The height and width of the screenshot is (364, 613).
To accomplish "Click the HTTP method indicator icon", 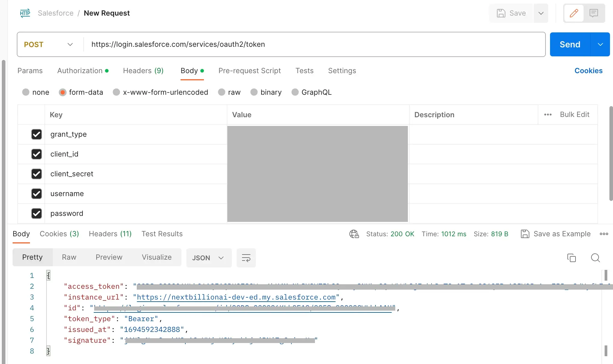I will (x=25, y=13).
